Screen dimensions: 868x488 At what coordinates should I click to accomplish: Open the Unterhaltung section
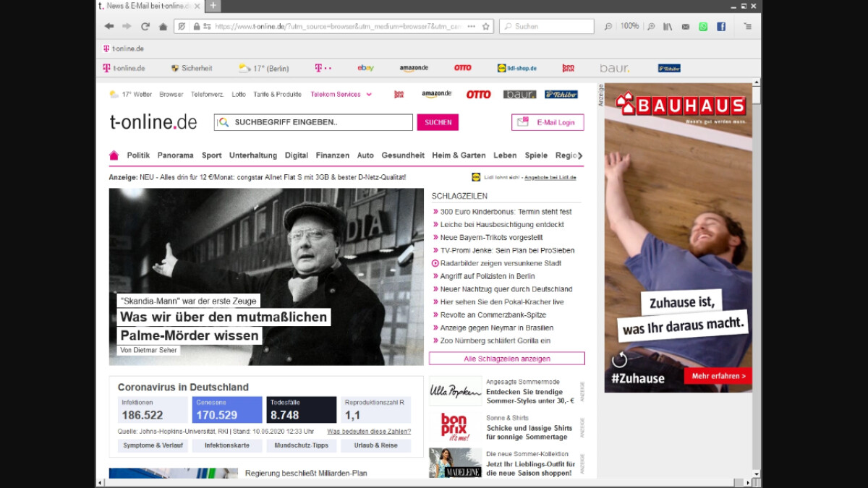253,155
